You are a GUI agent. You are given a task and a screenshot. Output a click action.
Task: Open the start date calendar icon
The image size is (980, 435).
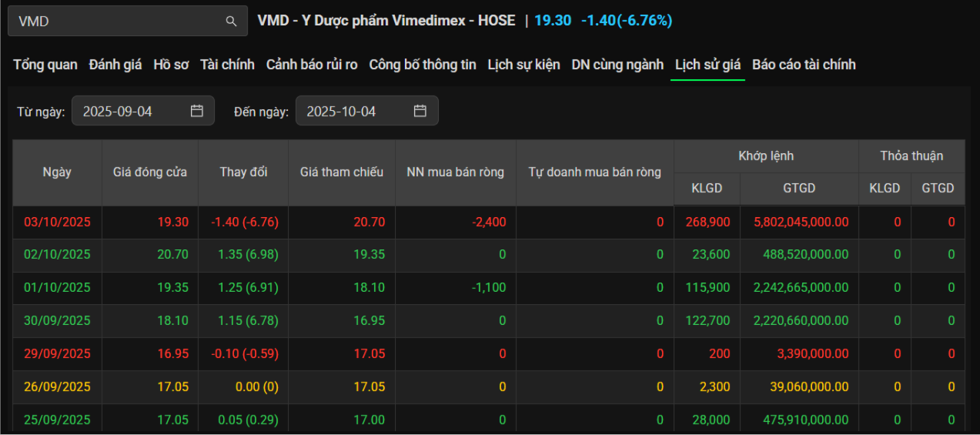click(197, 111)
